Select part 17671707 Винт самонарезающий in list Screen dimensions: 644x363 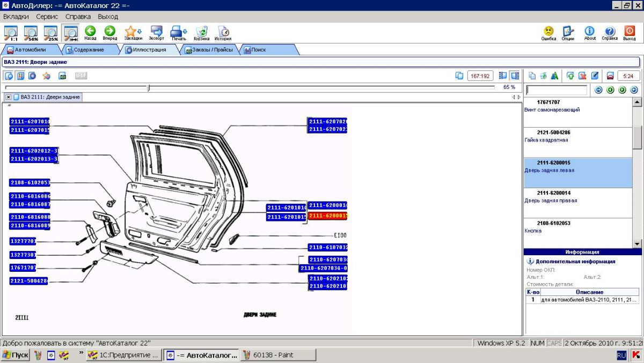point(577,112)
